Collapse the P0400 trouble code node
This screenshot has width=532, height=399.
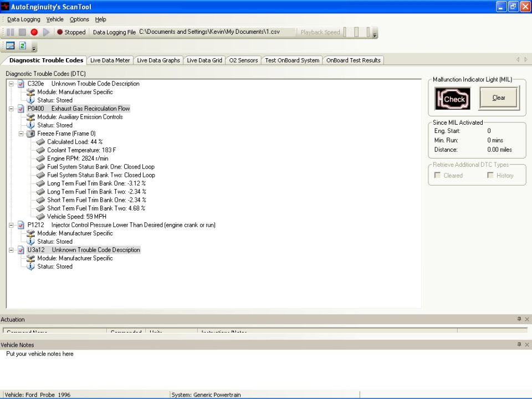pyautogui.click(x=11, y=109)
